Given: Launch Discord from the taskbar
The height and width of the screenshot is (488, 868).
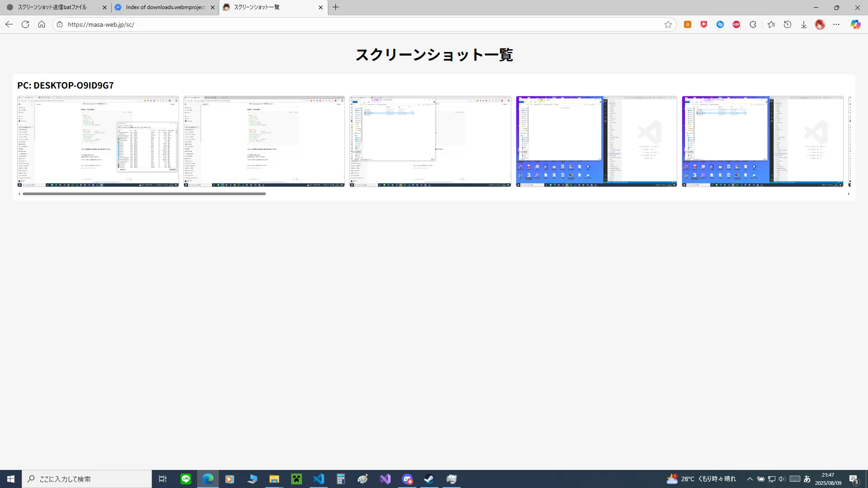Looking at the screenshot, I should point(407,479).
